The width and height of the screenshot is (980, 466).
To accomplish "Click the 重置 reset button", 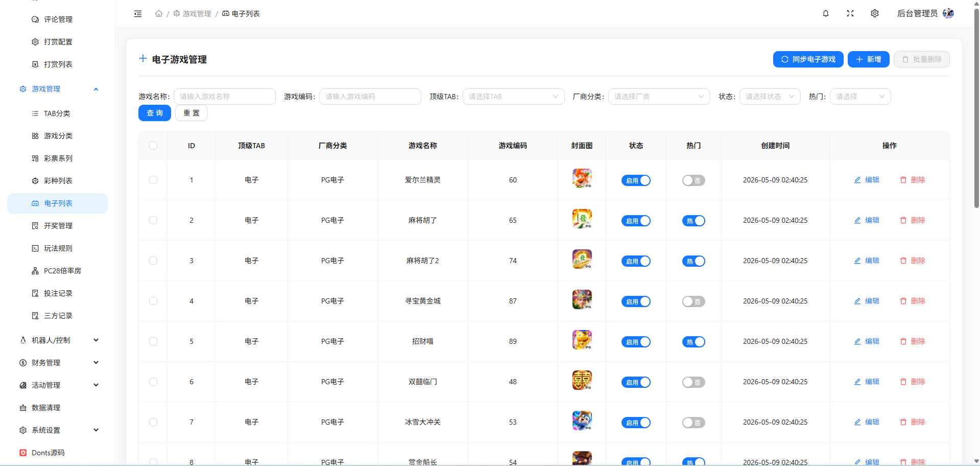I will 192,113.
